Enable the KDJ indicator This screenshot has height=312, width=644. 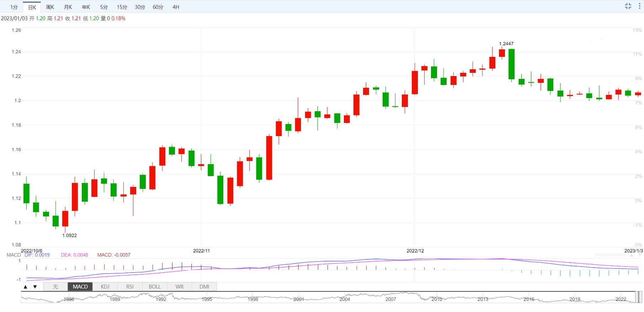tap(105, 287)
